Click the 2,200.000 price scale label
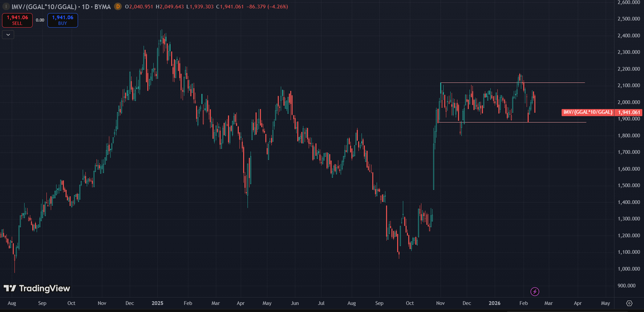The image size is (644, 312). (628, 69)
